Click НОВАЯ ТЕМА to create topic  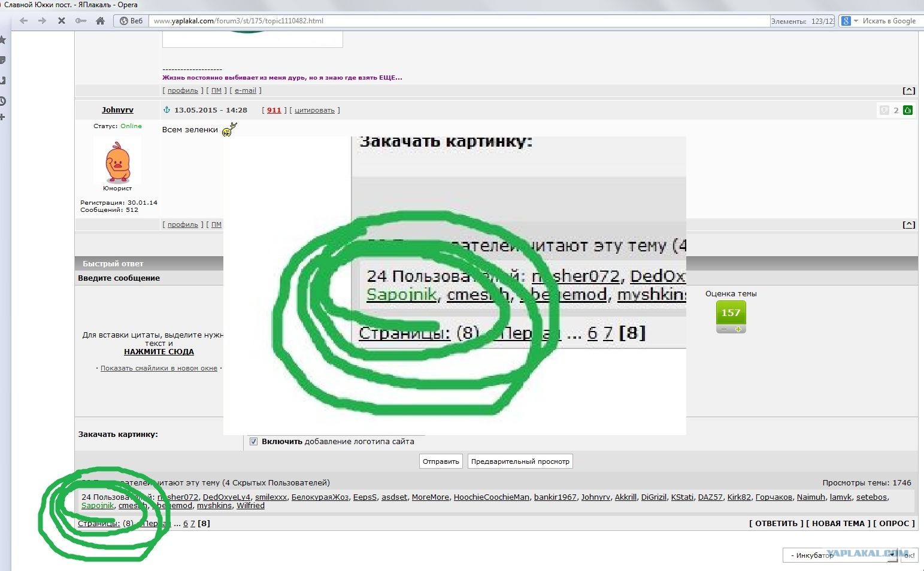pos(838,524)
